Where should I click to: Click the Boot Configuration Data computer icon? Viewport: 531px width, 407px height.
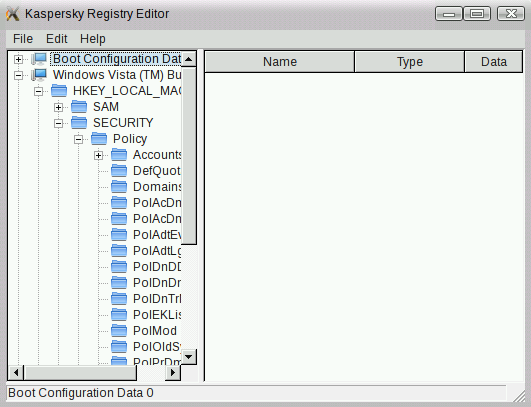[x=39, y=59]
